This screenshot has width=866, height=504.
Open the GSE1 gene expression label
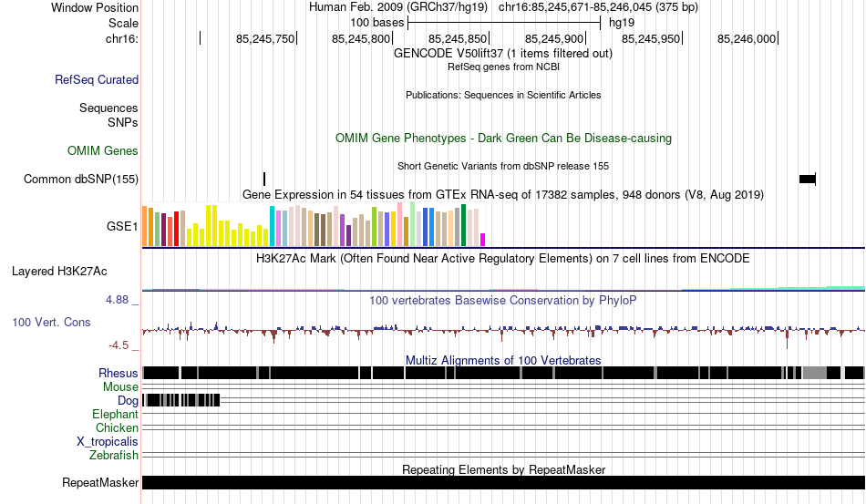(122, 226)
